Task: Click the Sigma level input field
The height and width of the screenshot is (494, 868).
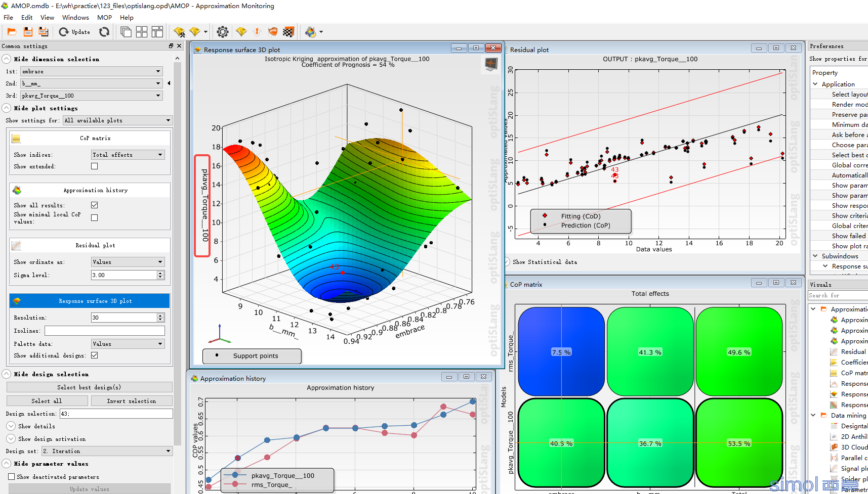Action: click(x=124, y=275)
